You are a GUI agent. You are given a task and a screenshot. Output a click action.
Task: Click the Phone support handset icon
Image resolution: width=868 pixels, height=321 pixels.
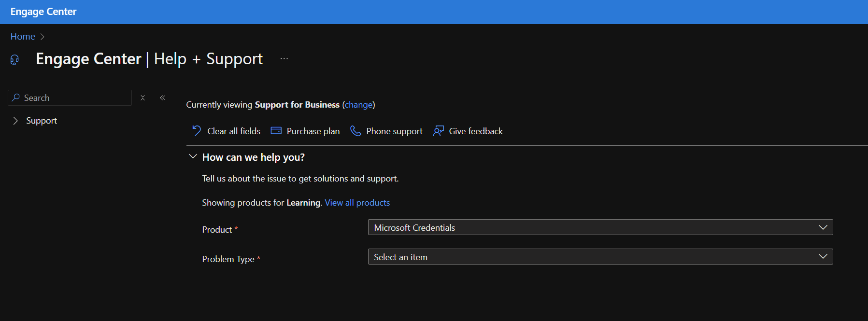click(356, 131)
